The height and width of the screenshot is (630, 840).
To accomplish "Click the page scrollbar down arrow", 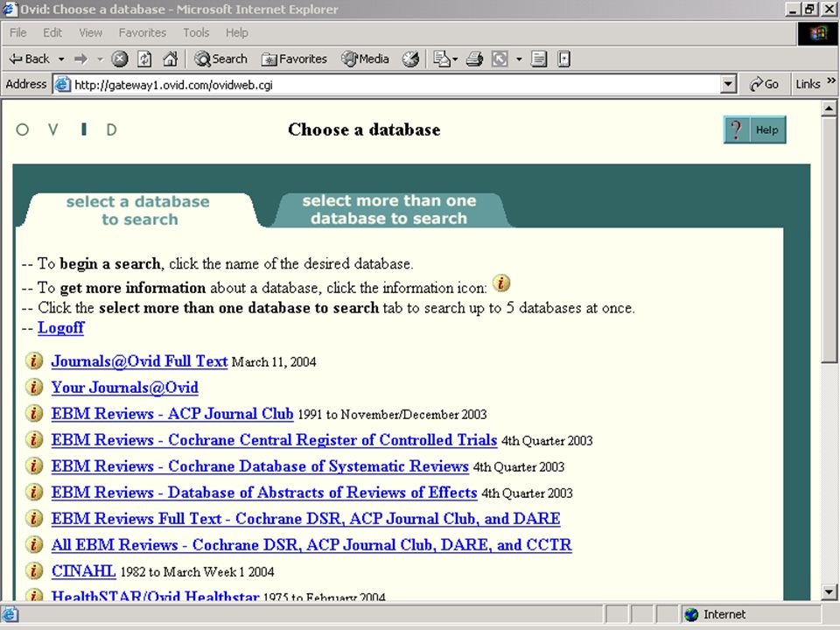I will [829, 592].
